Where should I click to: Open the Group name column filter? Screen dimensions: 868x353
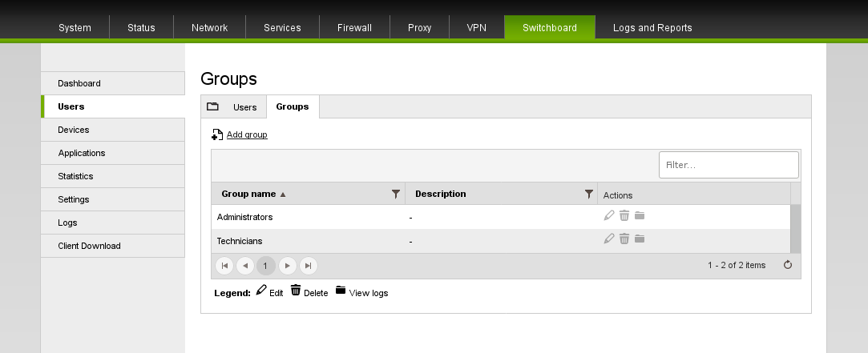coord(395,194)
